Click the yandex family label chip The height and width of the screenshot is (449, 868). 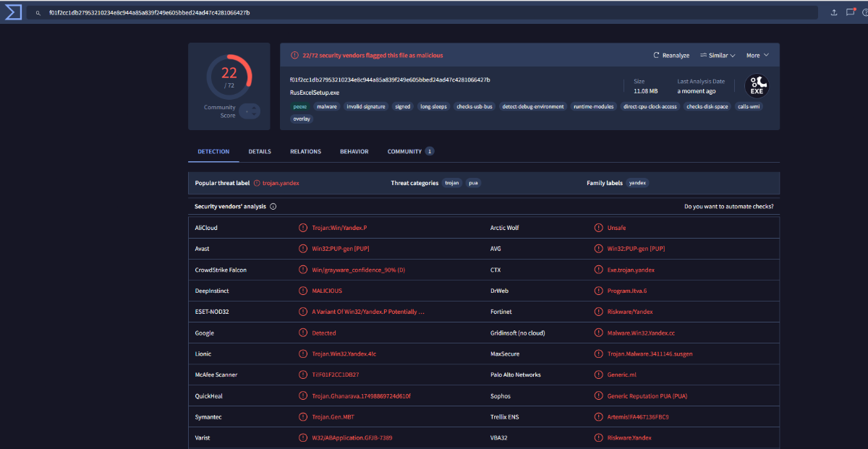(637, 184)
